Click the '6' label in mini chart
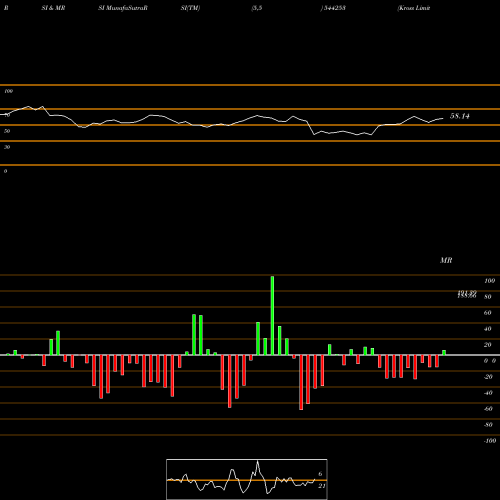Screen dimensions: 500x500 tap(320, 474)
